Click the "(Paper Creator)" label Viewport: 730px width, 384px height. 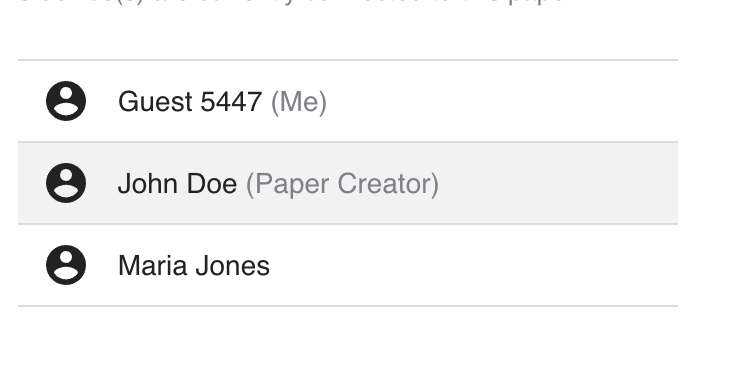[342, 184]
